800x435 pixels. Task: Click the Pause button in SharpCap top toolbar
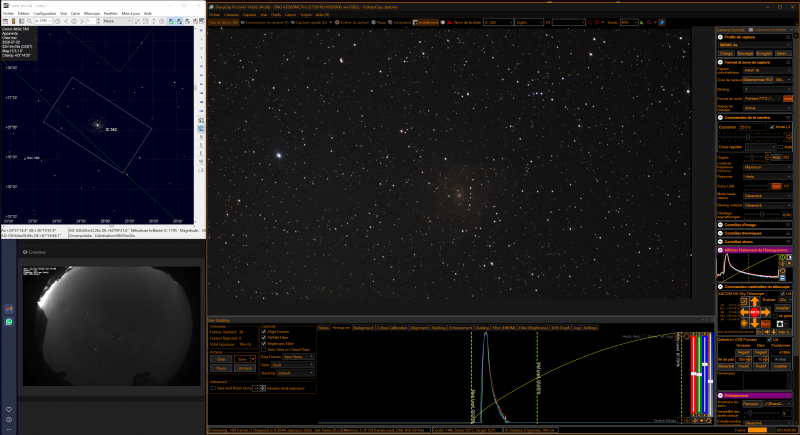[379, 22]
